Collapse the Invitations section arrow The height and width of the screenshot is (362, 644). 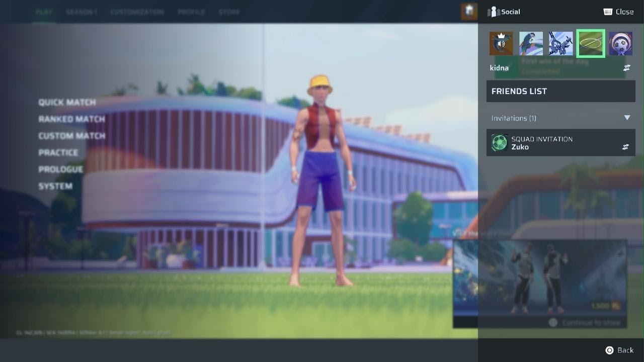tap(627, 118)
